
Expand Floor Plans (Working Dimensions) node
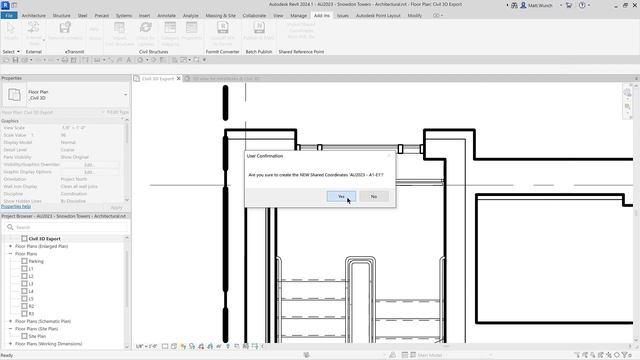tap(10, 344)
